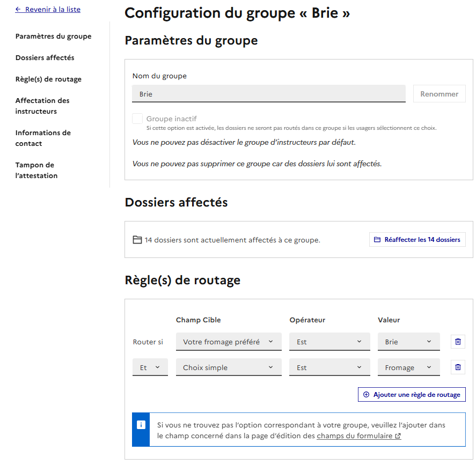Go to Paramètres du groupe section
The image size is (476, 465).
[x=54, y=36]
